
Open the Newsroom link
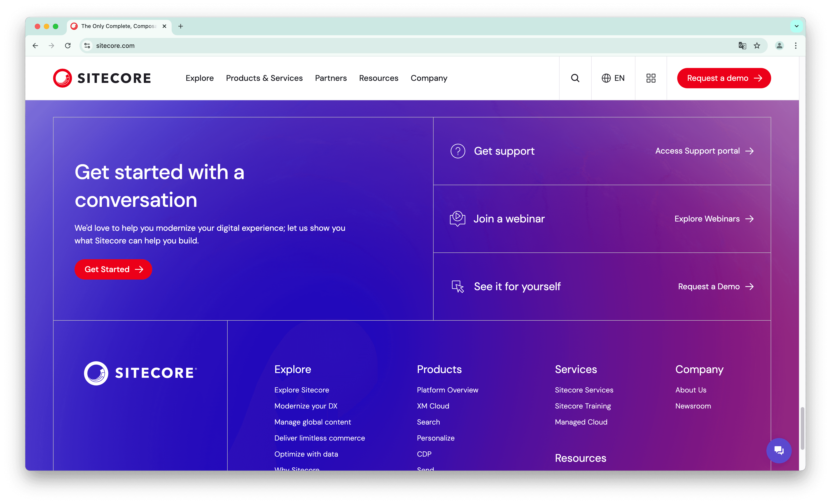click(693, 406)
